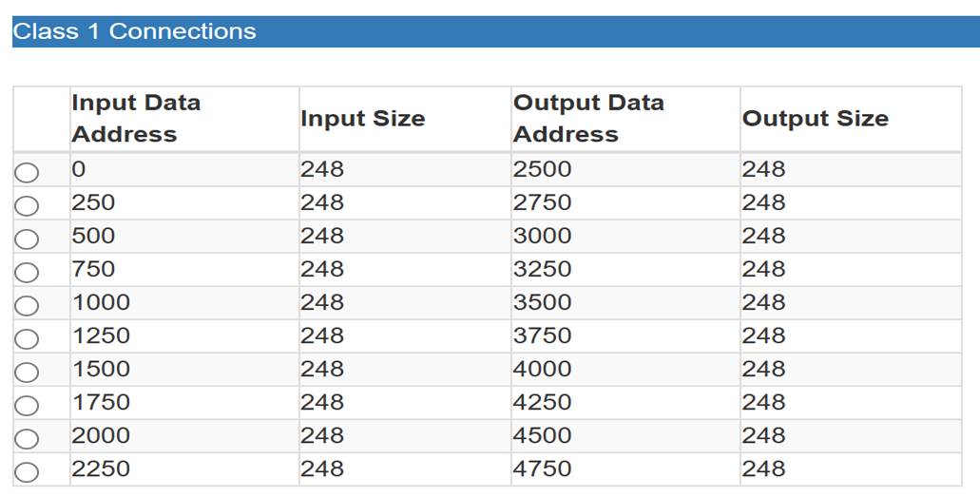Select radio button for input address 1750
Image resolution: width=980 pixels, height=497 pixels.
[x=27, y=406]
